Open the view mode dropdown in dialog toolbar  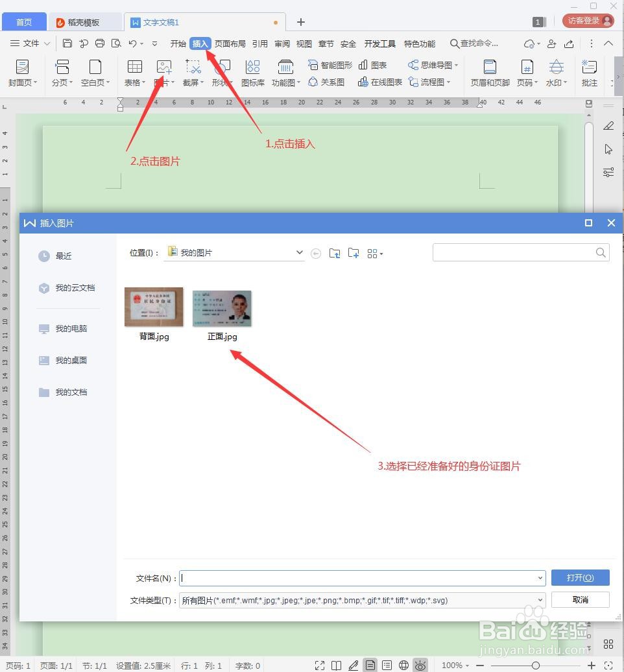[x=375, y=253]
